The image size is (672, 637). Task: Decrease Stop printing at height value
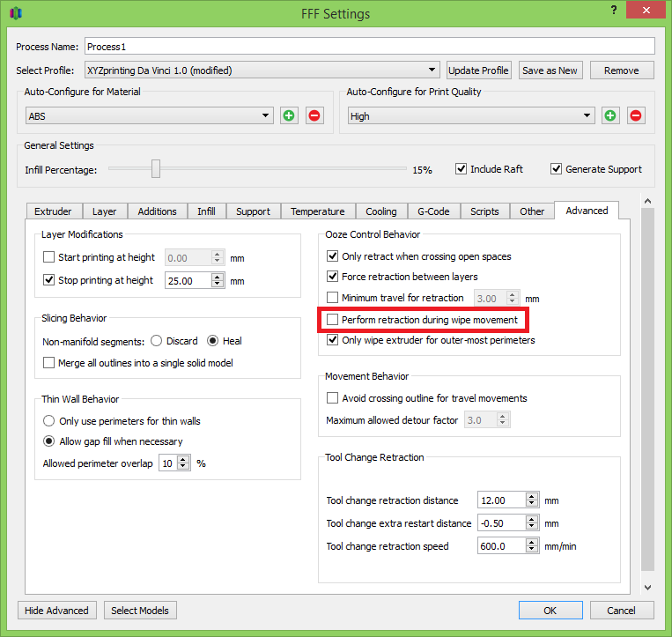click(x=218, y=285)
